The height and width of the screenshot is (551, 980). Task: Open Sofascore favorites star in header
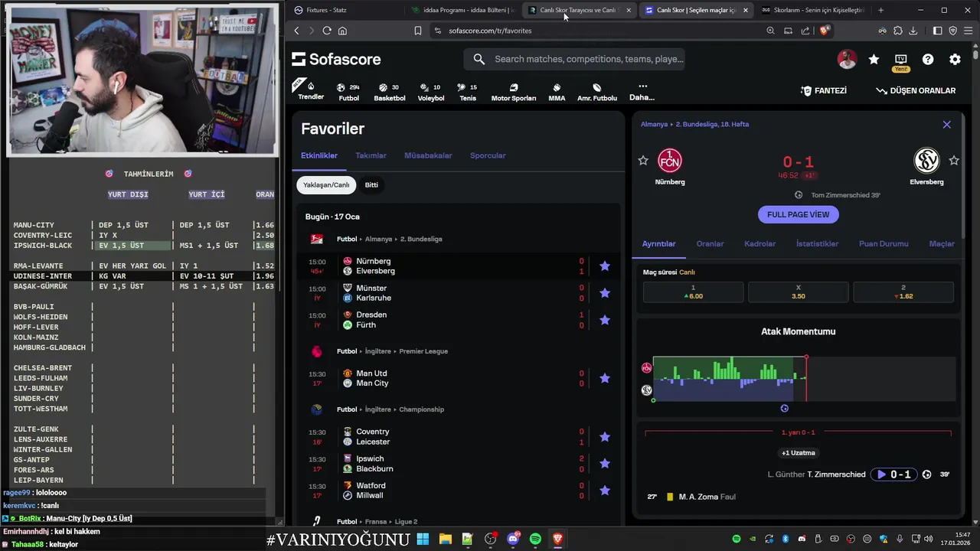(x=874, y=59)
